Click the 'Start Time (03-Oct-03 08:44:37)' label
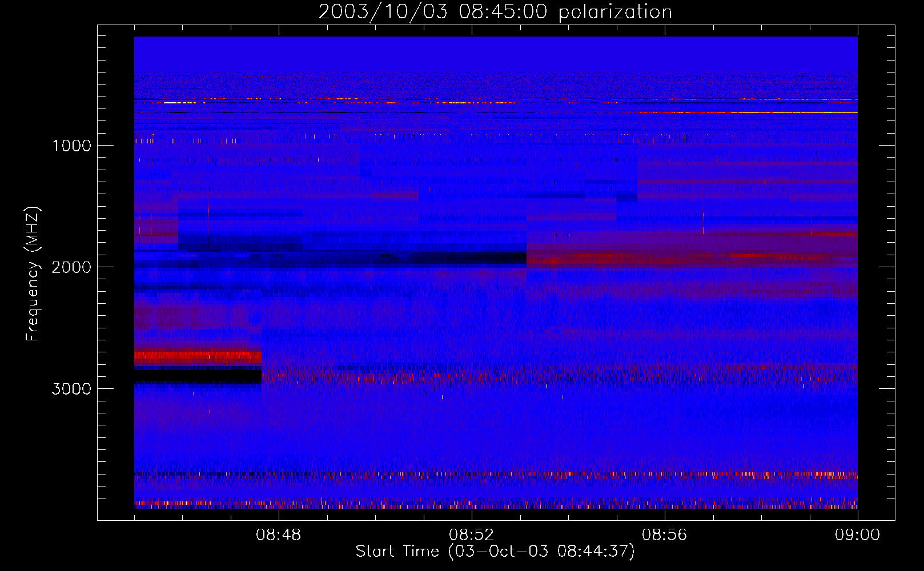Viewport: 924px width, 571px height. click(x=495, y=552)
